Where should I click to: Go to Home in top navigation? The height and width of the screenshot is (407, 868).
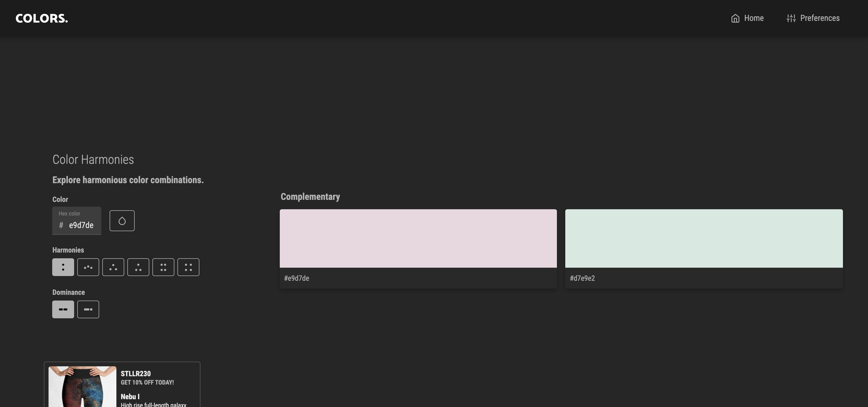(753, 18)
